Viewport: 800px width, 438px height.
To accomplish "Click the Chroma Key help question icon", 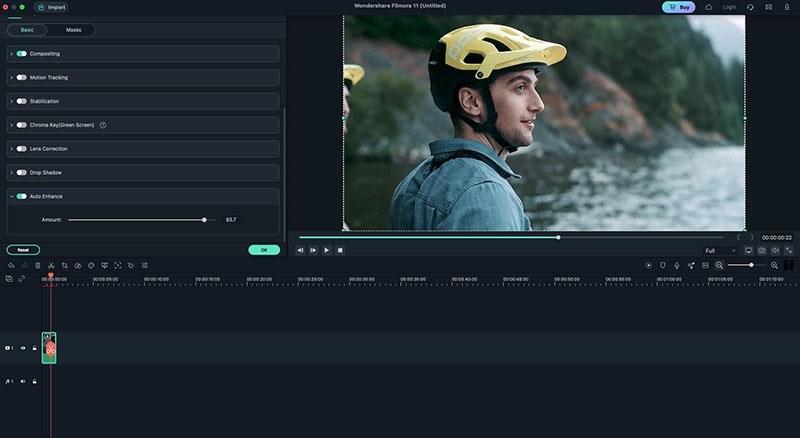I will point(103,125).
